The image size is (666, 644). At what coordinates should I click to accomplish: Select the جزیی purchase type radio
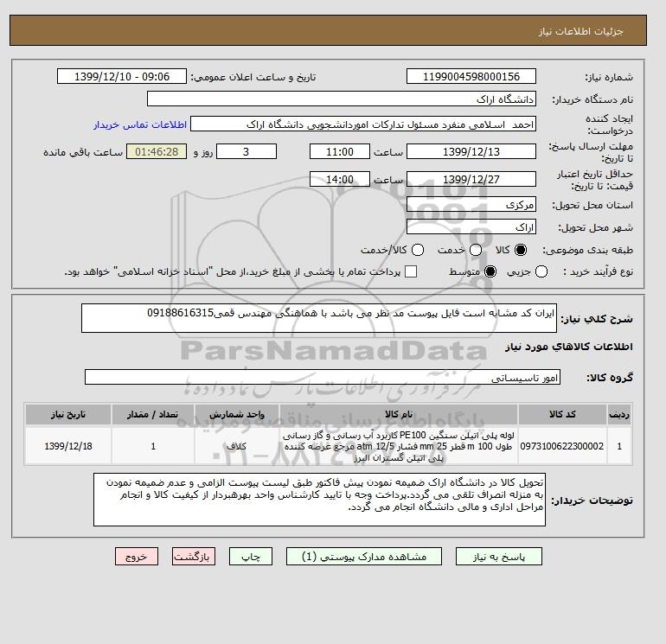[x=541, y=271]
